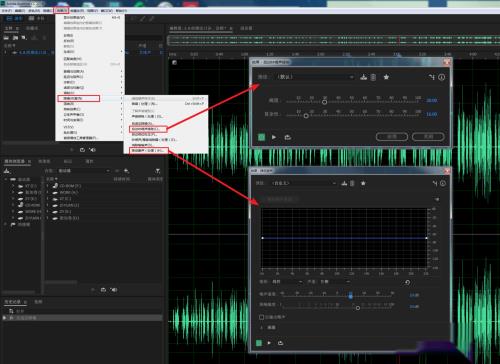Expand the audio file row in Files panel
Viewport: 500px width, 364px height.
(x=5, y=52)
